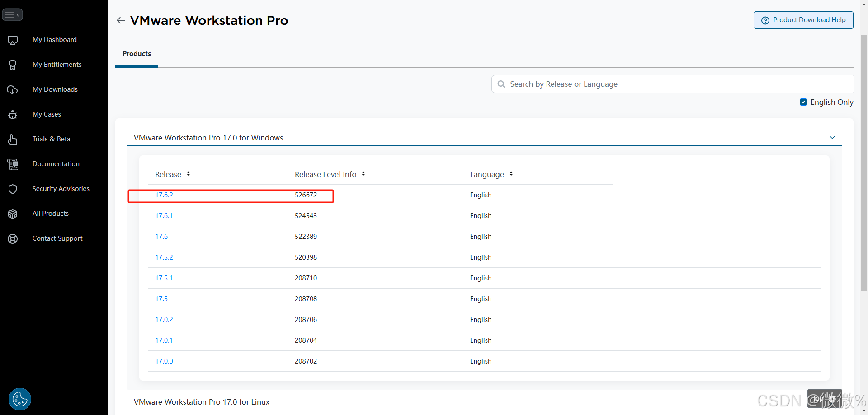Click the Contact Support lifebuoy icon
This screenshot has width=868, height=415.
(x=13, y=239)
